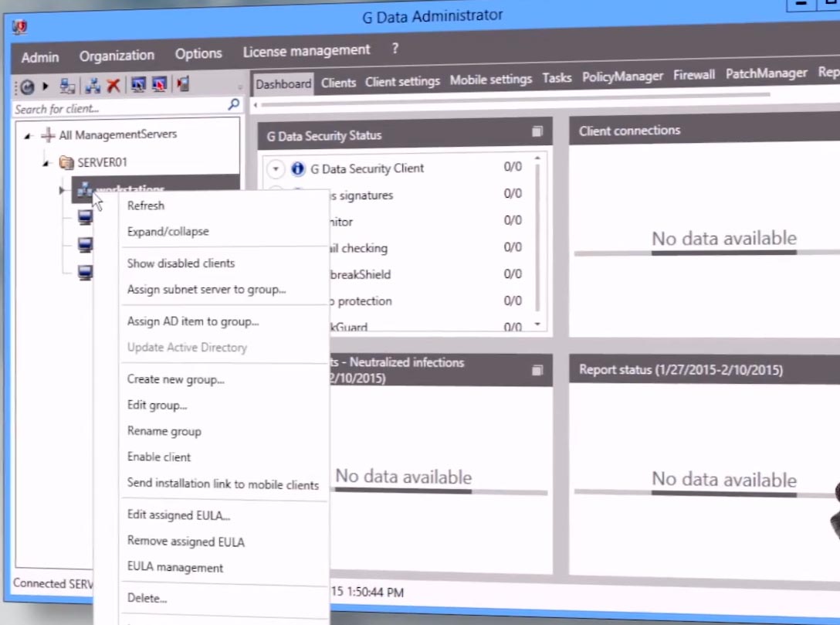Click the mobile phone installation link icon
Screen dimensions: 840x625
coord(183,83)
